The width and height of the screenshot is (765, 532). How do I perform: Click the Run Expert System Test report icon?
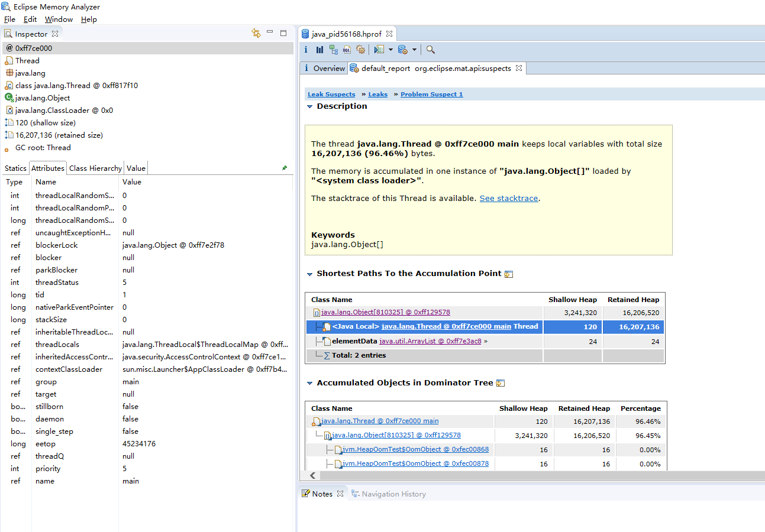[379, 50]
